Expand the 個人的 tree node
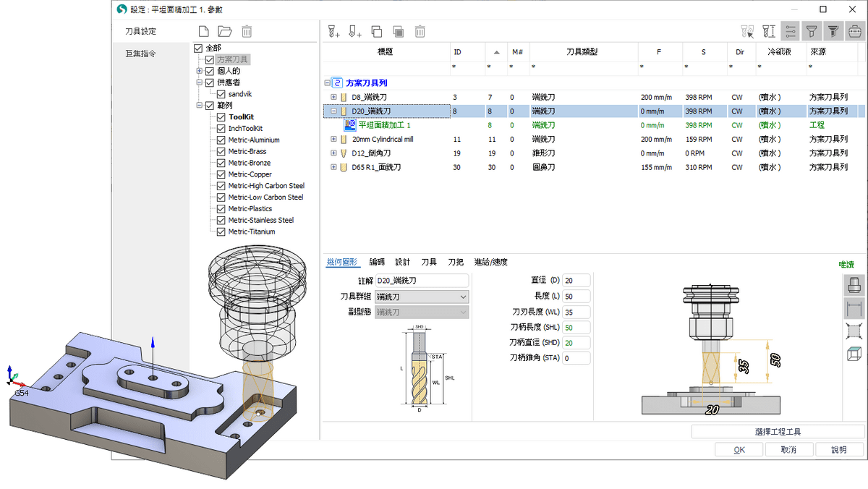868x489 pixels. click(x=199, y=71)
